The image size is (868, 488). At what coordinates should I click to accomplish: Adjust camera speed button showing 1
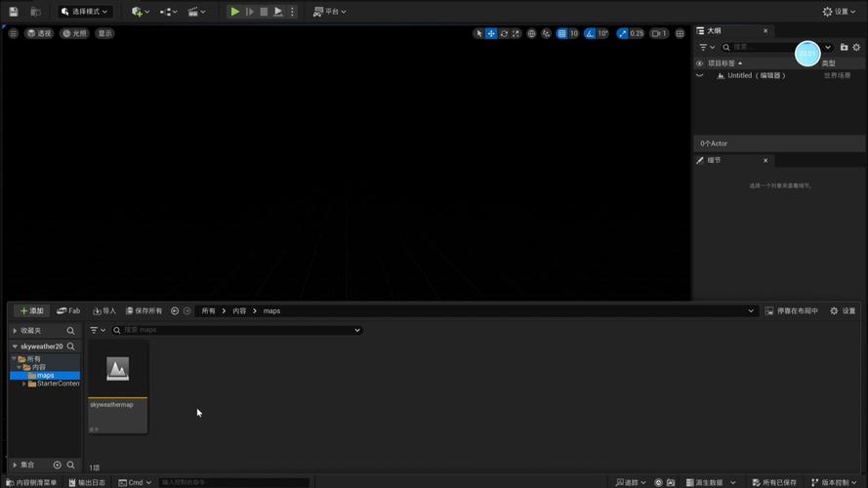[x=659, y=33]
